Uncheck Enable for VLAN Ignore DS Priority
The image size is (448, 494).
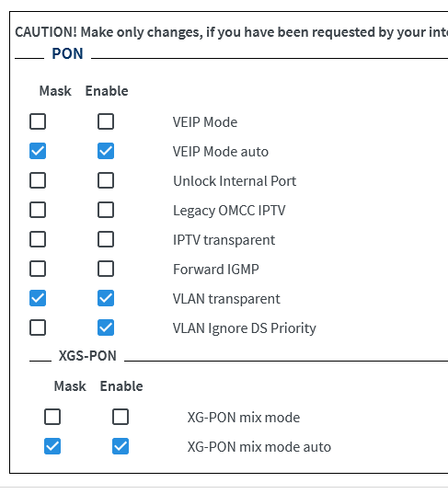[106, 327]
